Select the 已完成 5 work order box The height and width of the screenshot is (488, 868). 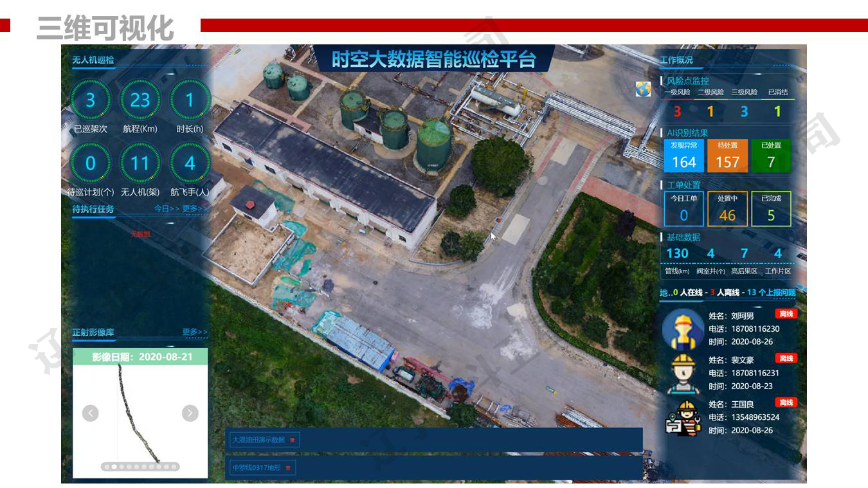[x=771, y=210]
